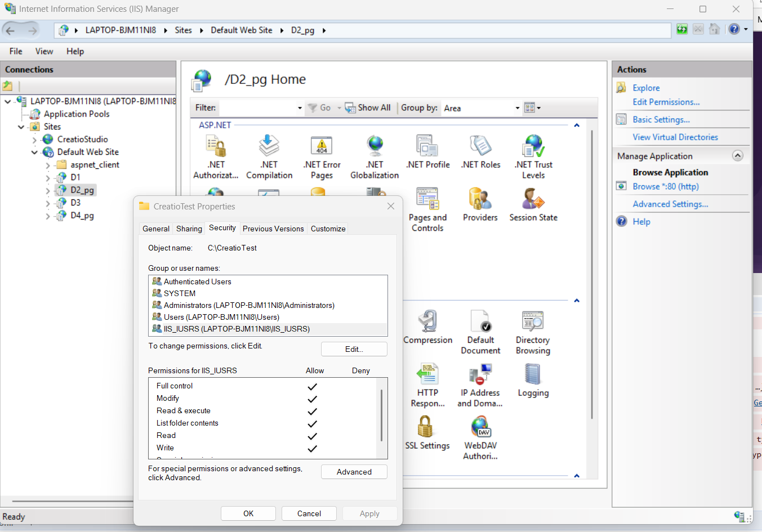Open the View menu
This screenshot has width=762, height=532.
[x=44, y=51]
